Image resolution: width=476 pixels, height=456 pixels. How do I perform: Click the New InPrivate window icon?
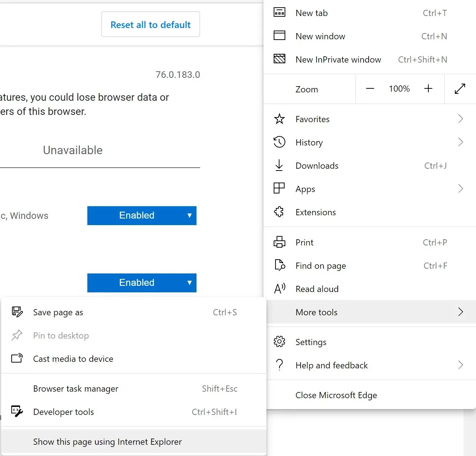click(x=279, y=59)
